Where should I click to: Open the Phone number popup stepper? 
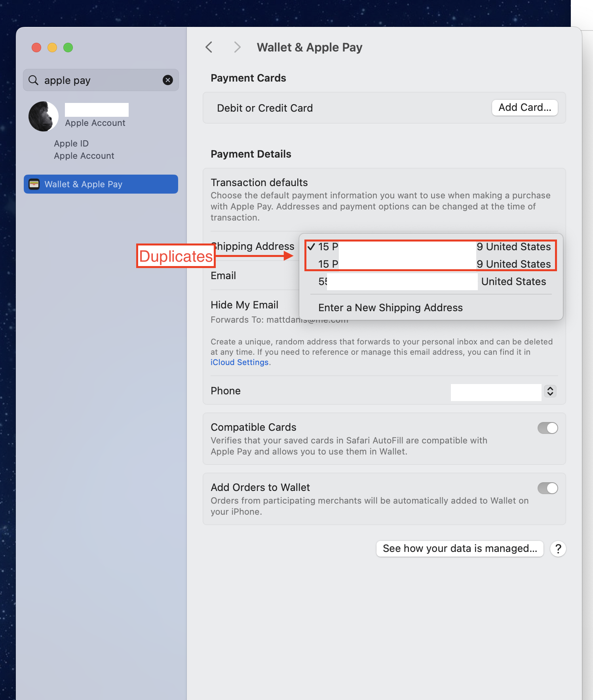pos(550,391)
